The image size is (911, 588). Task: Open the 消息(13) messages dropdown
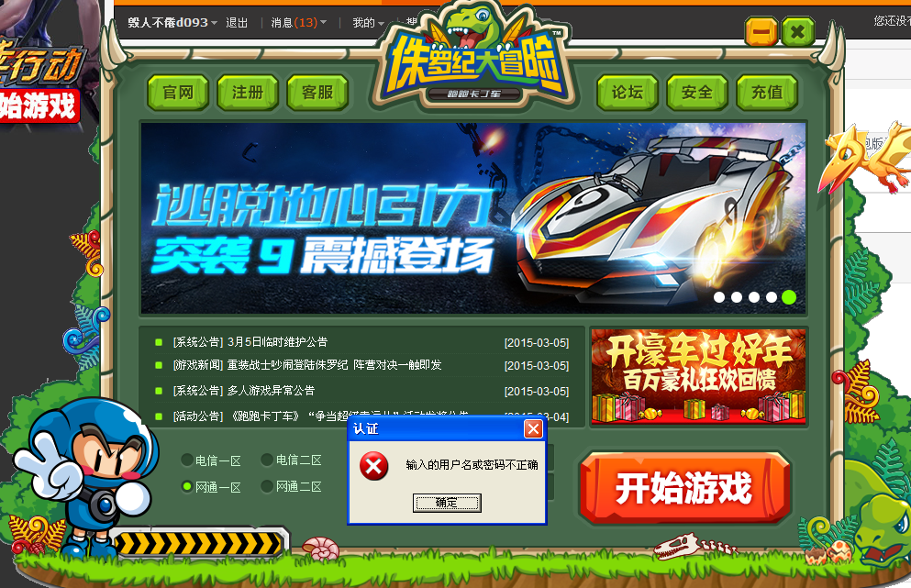coord(299,23)
